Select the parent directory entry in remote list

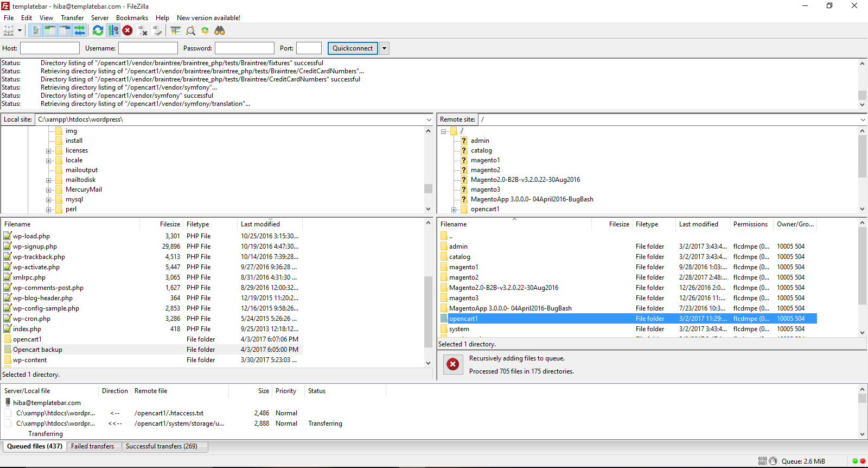pos(450,236)
